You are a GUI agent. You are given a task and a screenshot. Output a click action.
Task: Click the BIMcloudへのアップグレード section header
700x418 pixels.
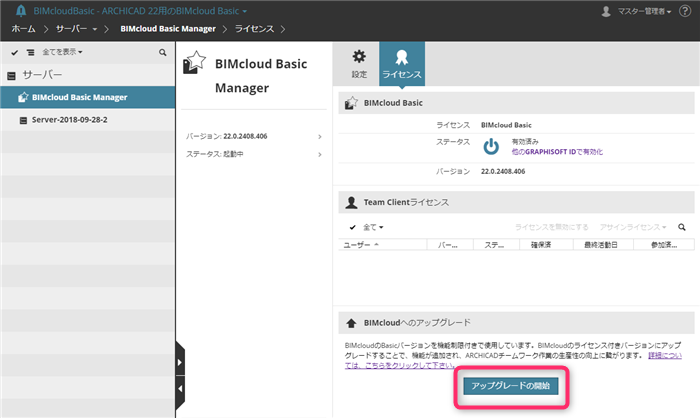[517, 323]
